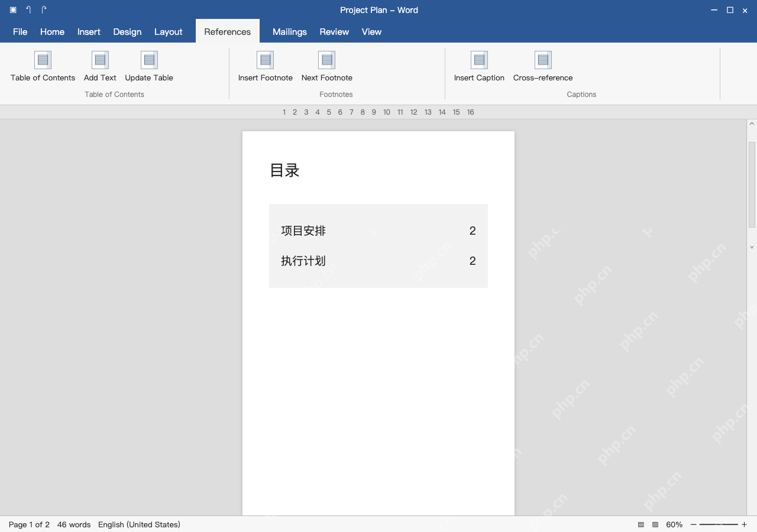Image resolution: width=757 pixels, height=532 pixels.
Task: Zoom in with the plus button
Action: 744,524
